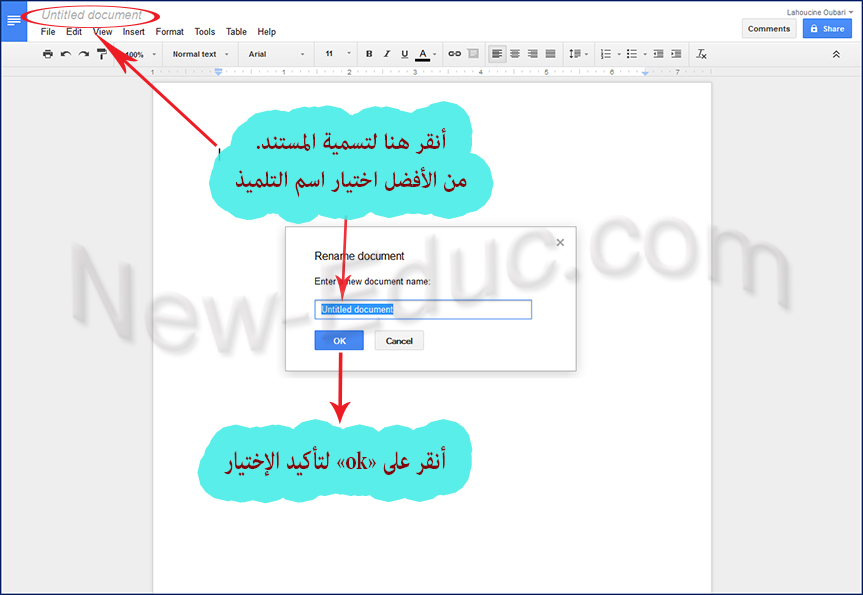Open the Format menu

[169, 32]
